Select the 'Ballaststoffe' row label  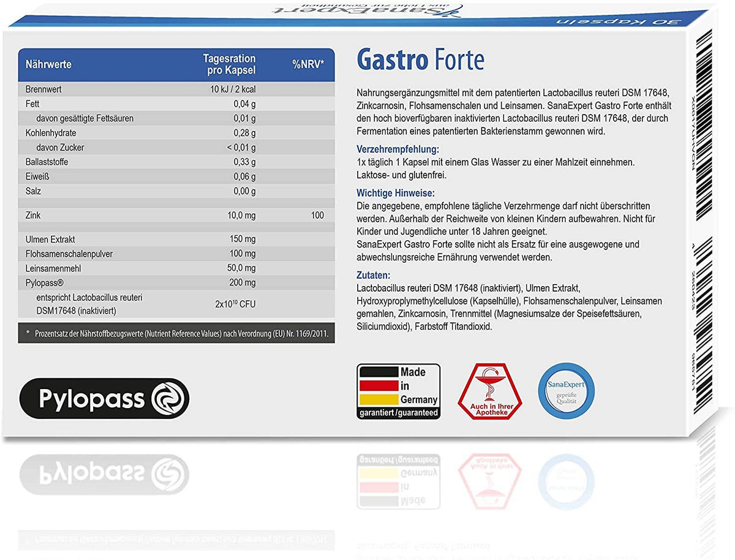(x=47, y=162)
